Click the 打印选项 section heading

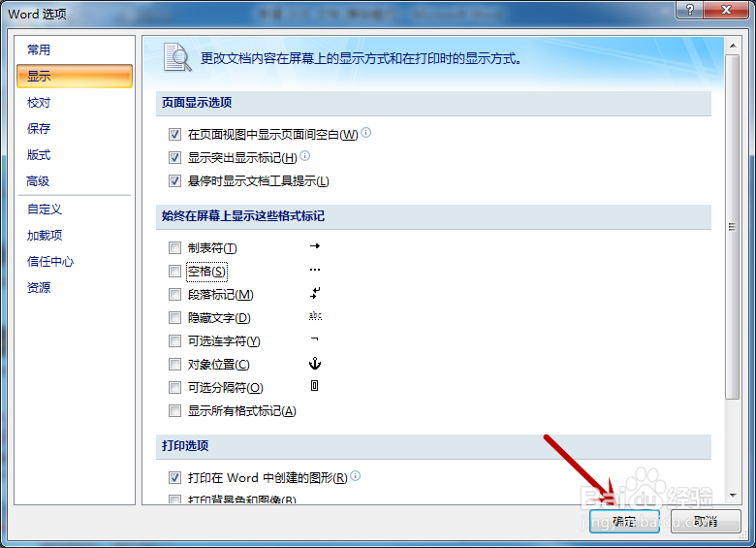pos(185,446)
